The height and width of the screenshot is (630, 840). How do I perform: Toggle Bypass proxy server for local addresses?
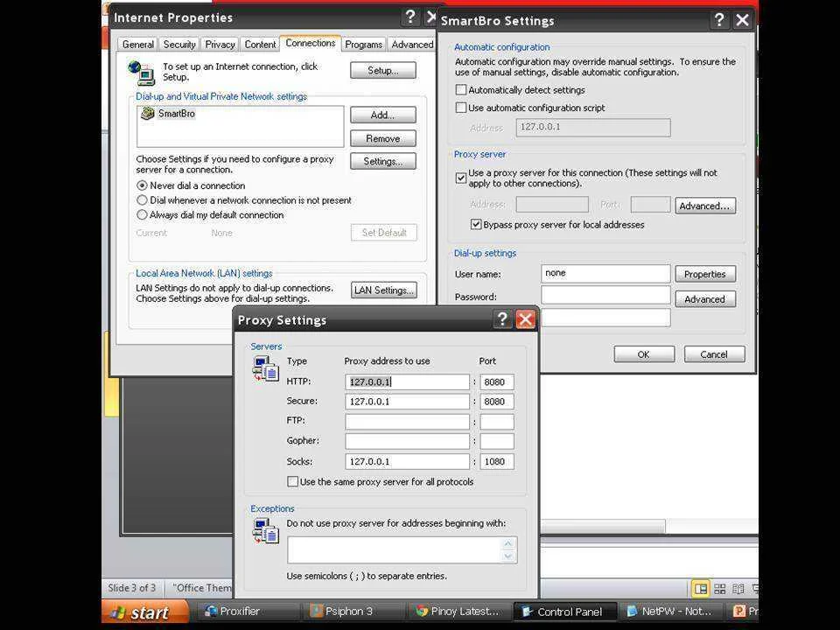[476, 225]
